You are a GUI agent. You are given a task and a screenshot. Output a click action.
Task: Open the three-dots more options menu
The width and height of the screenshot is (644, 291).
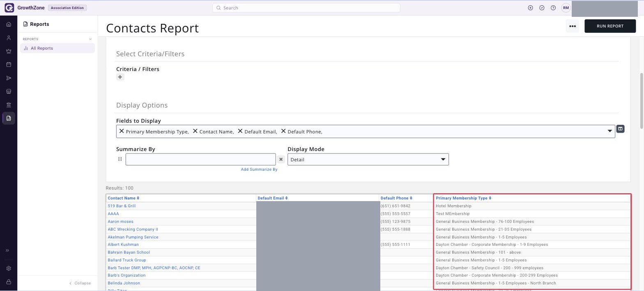point(573,26)
